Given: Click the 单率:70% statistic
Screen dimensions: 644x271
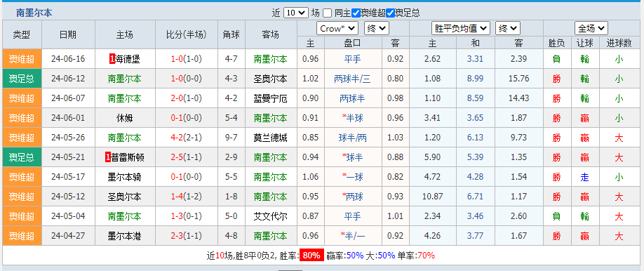Looking at the screenshot, I should point(415,256).
